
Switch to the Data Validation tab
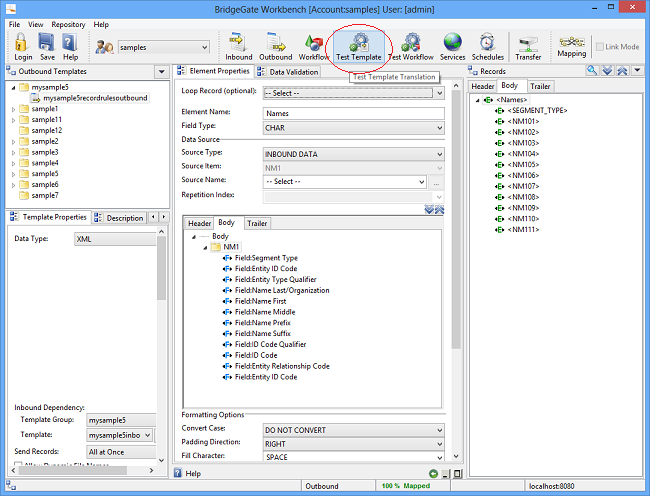pos(288,72)
